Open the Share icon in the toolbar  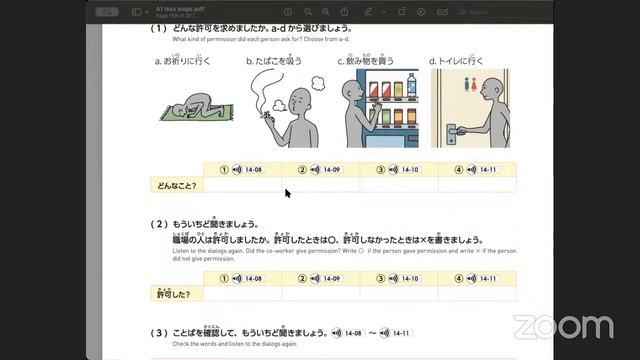[x=344, y=12]
